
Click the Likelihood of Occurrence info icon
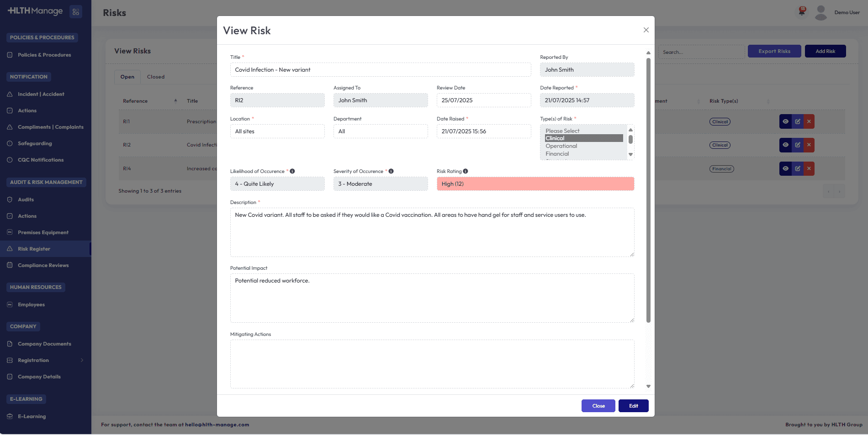point(292,171)
